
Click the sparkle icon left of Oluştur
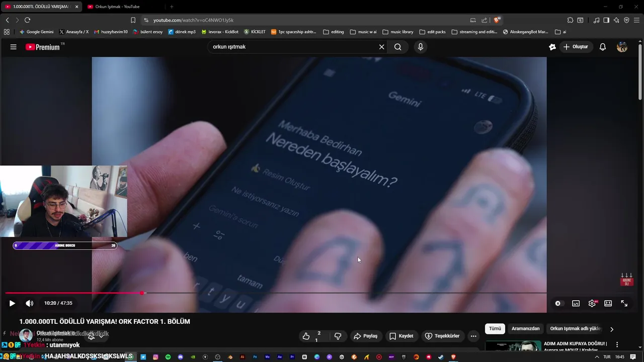[552, 47]
